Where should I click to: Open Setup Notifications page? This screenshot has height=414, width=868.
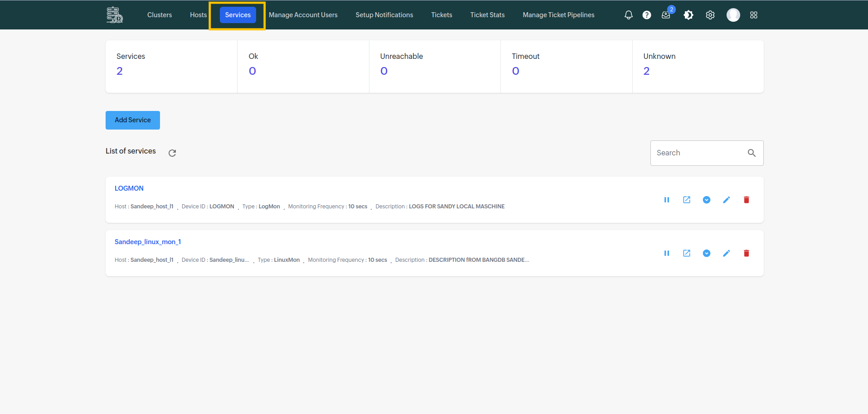pos(384,15)
